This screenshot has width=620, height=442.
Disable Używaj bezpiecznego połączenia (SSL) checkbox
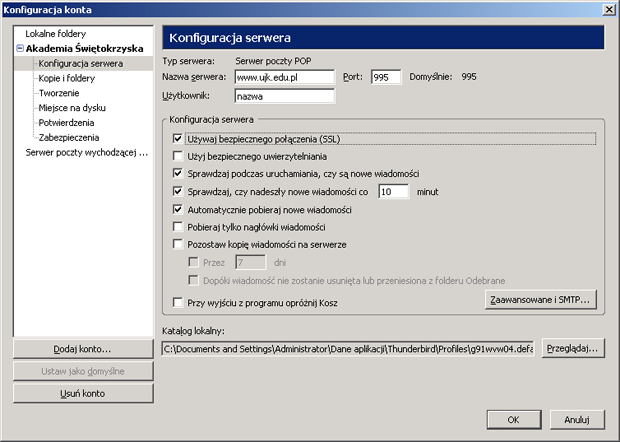click(x=178, y=138)
